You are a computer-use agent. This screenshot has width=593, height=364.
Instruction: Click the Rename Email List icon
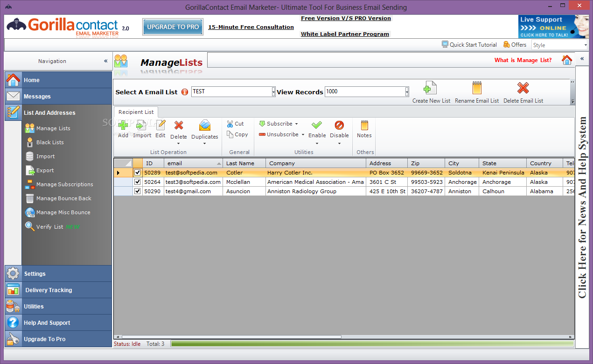[x=477, y=88]
